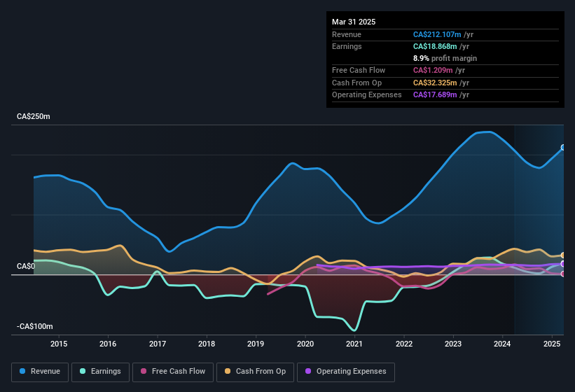This screenshot has height=392, width=575.
Task: Click the Earnings label in tooltip
Action: pyautogui.click(x=347, y=46)
